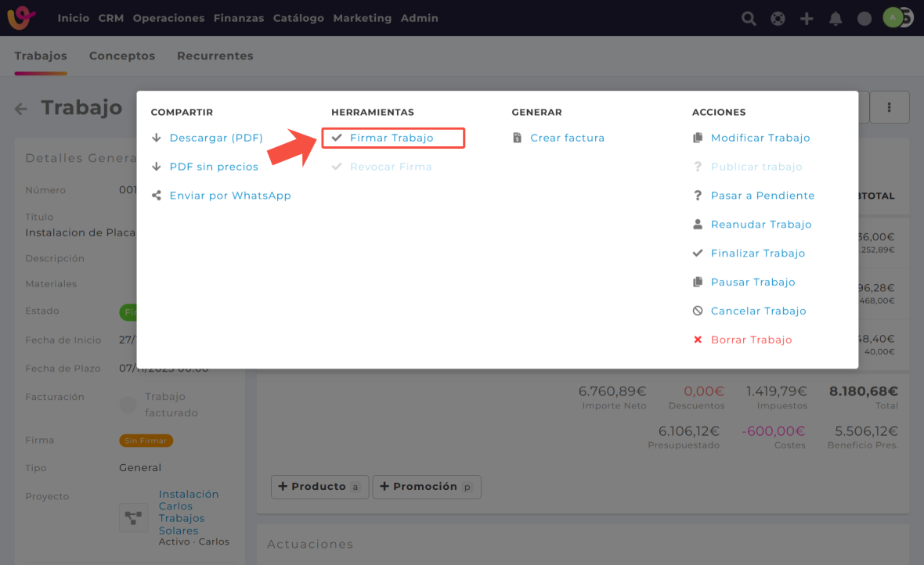Switch to the Recurrentes tab
Screen dimensions: 924x565
click(x=215, y=56)
